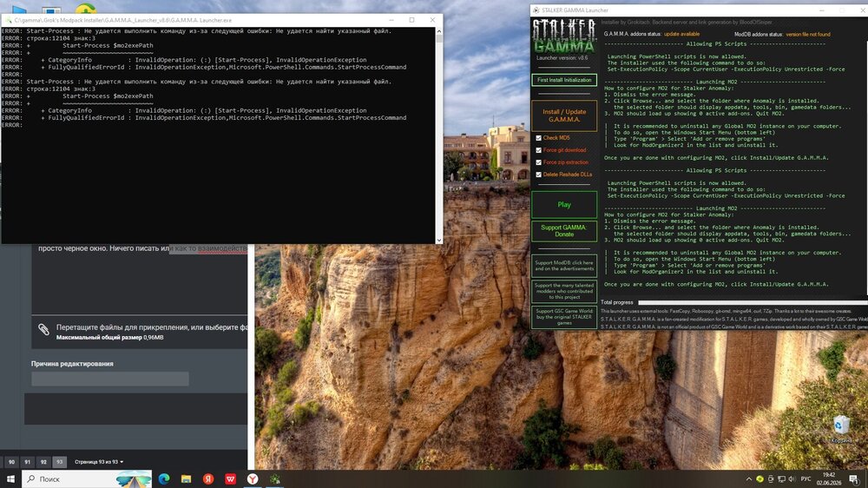Click the РУС language indicator
Screen dimensions: 868x488
[x=806, y=479]
